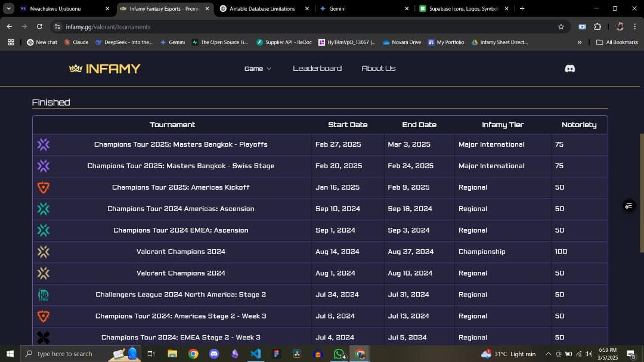Open Task View on the taskbar
Image resolution: width=644 pixels, height=362 pixels.
[x=151, y=354]
